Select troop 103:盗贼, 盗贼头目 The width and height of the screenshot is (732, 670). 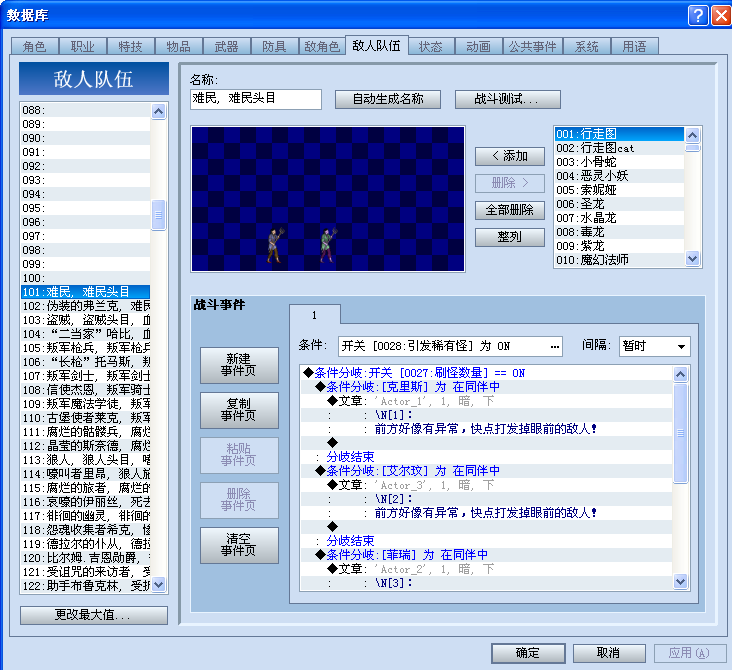click(x=85, y=320)
